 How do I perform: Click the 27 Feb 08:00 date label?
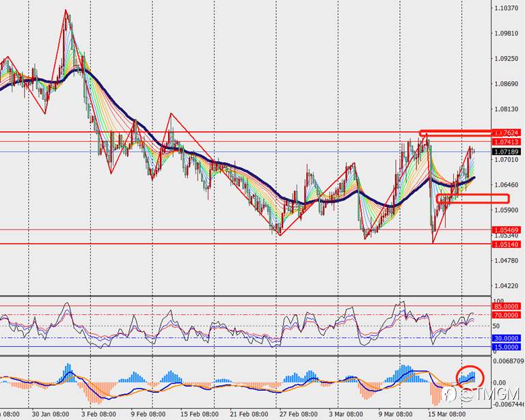click(299, 414)
